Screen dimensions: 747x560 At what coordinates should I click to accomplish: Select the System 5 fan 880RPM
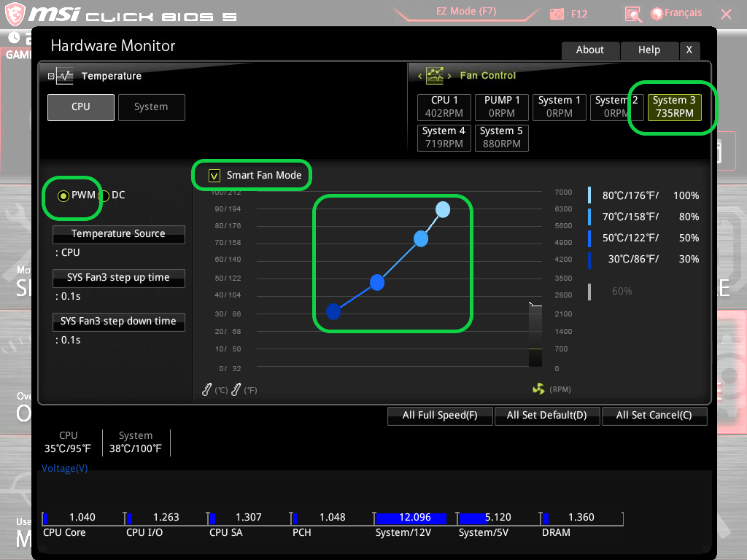coord(502,138)
